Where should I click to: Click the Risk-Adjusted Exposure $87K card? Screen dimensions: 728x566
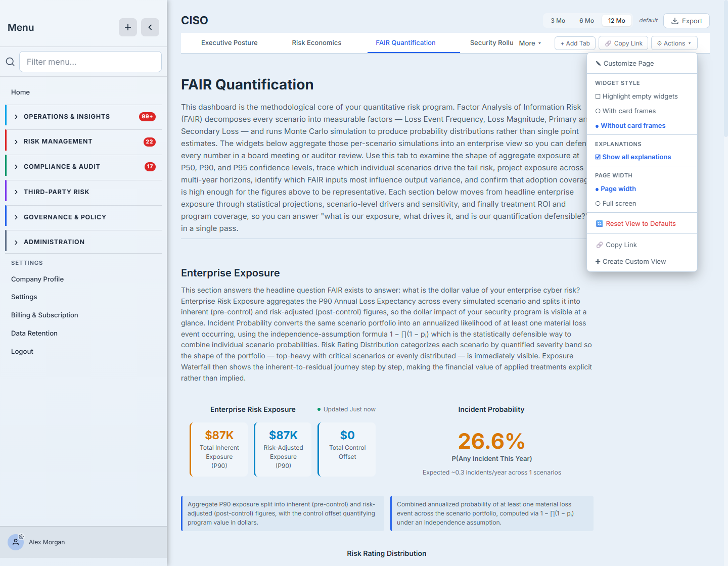(283, 449)
